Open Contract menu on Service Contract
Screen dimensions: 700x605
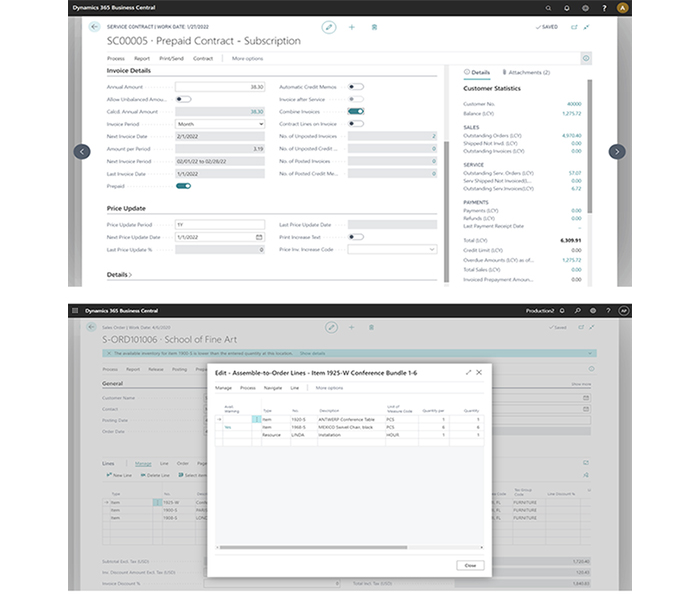pos(203,58)
